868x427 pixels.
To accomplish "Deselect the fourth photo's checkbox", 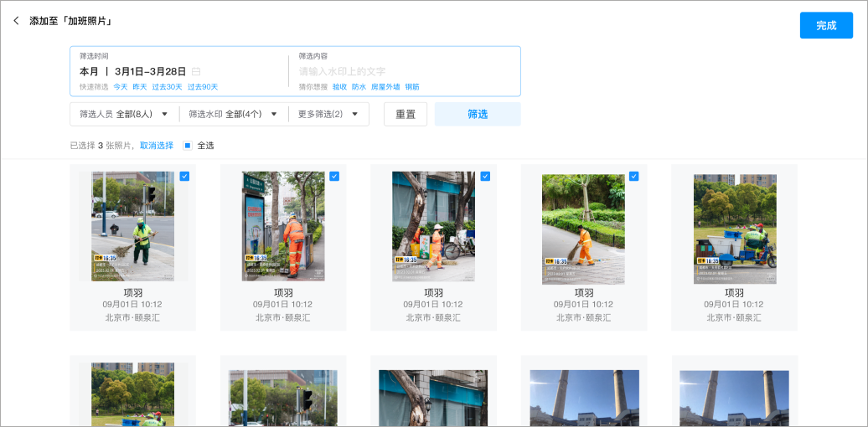I will click(633, 177).
